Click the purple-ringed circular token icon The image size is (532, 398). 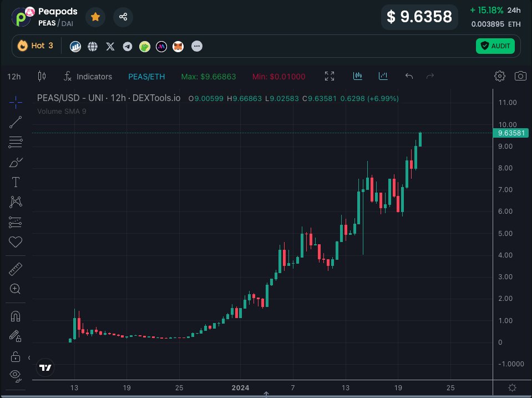(x=161, y=46)
